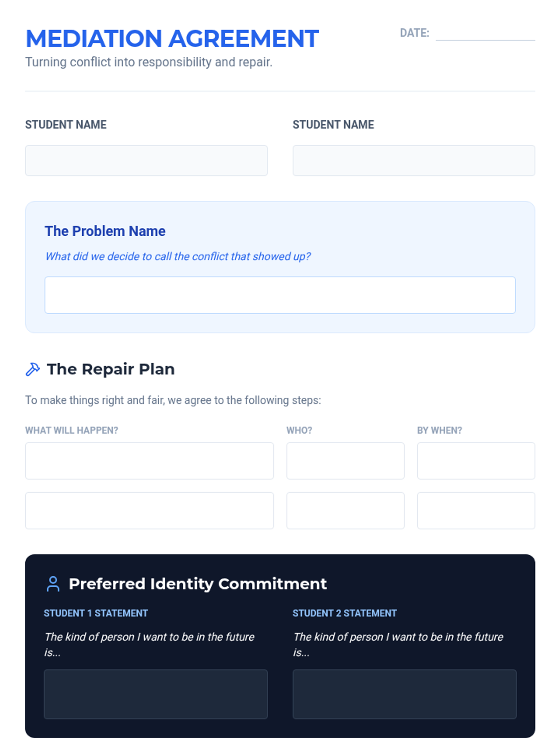
Task: Click The Problem Name heading
Action: pyautogui.click(x=105, y=231)
